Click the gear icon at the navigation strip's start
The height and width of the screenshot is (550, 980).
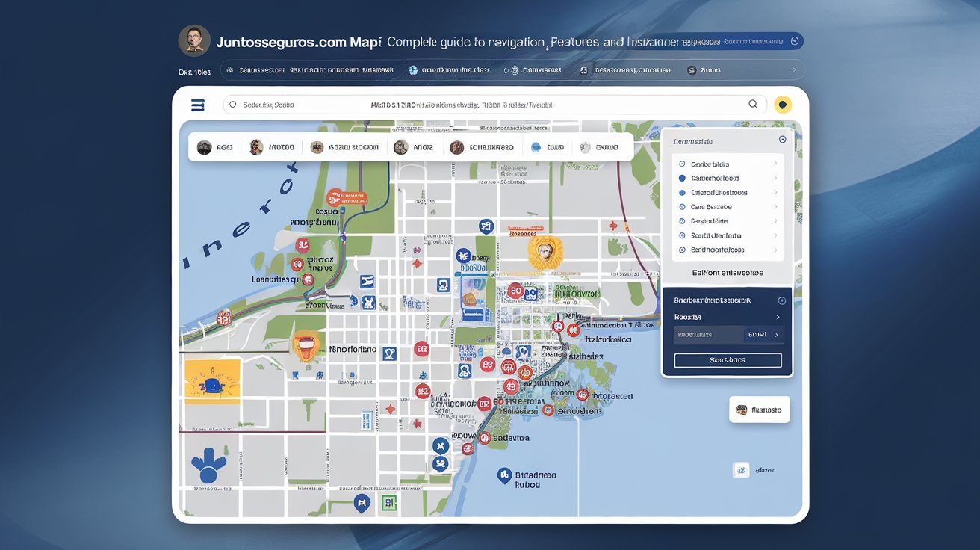coord(229,69)
